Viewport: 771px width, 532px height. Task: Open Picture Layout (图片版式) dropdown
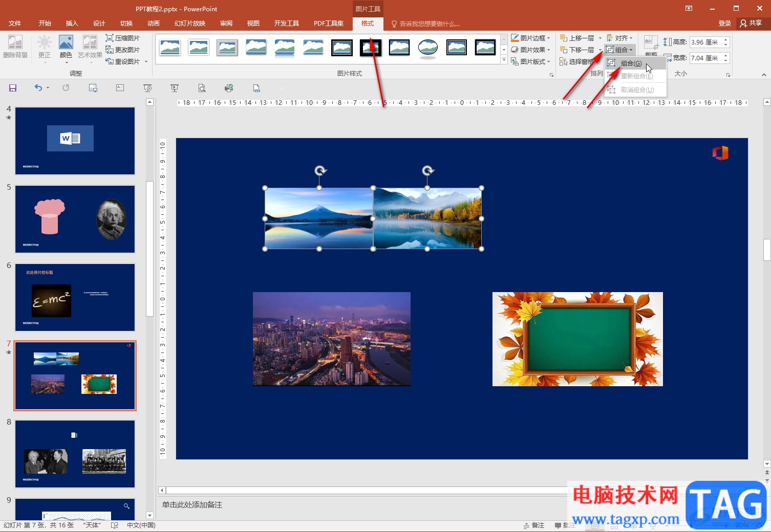coord(530,61)
